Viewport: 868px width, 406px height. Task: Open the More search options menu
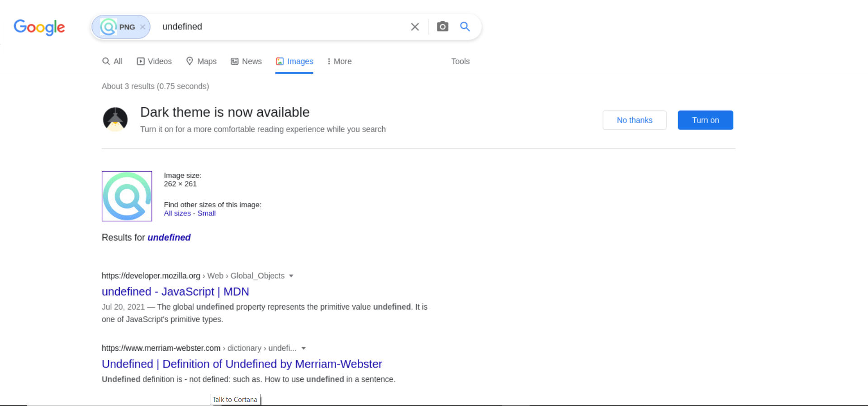point(339,61)
